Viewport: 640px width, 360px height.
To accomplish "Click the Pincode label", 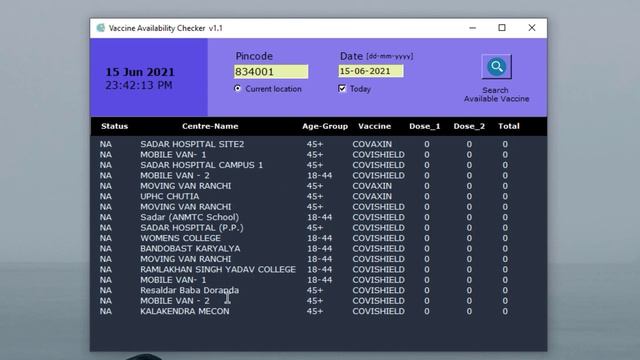I will click(x=254, y=56).
